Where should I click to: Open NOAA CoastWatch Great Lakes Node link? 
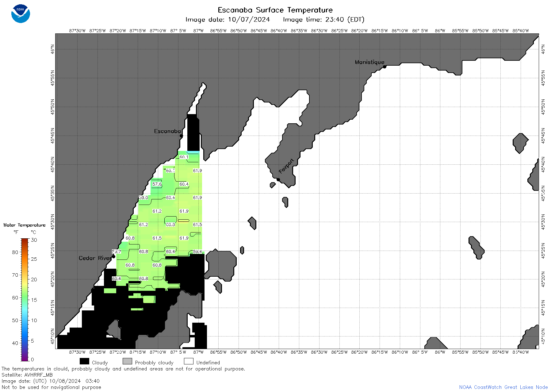tap(503, 387)
